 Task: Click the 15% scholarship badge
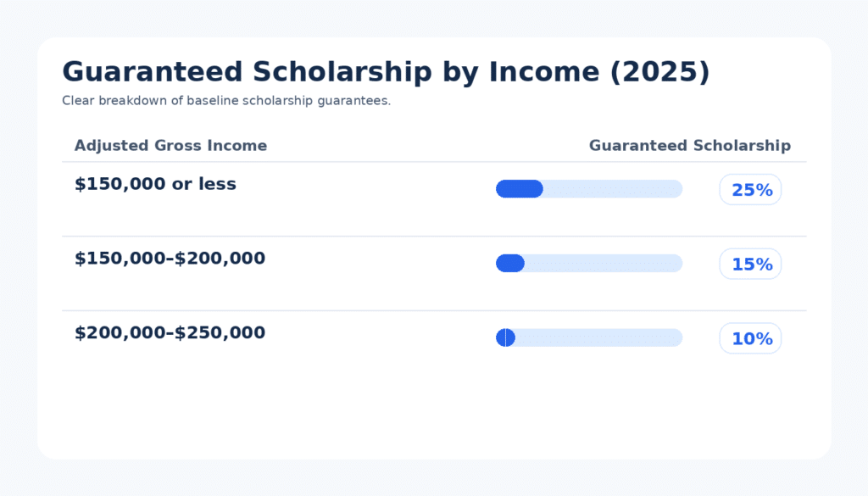pyautogui.click(x=750, y=265)
